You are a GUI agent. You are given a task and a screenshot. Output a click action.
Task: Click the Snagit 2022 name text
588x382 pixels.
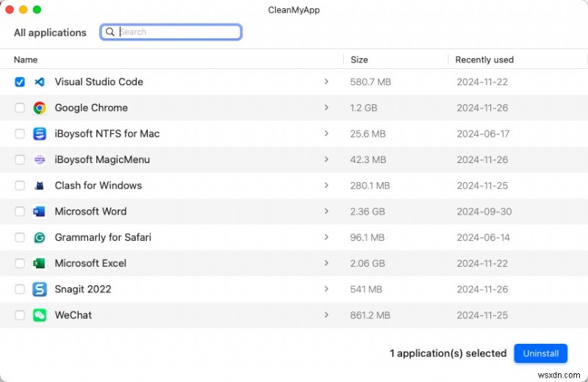click(x=83, y=289)
